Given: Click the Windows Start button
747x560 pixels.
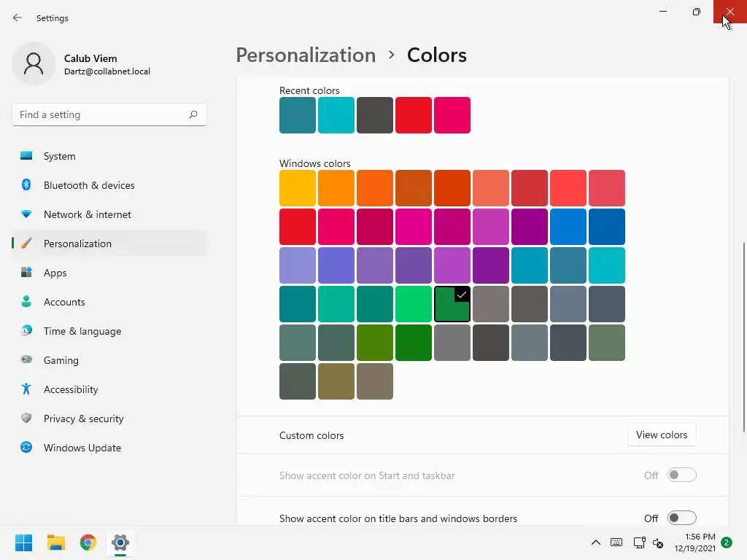Looking at the screenshot, I should coord(24,542).
